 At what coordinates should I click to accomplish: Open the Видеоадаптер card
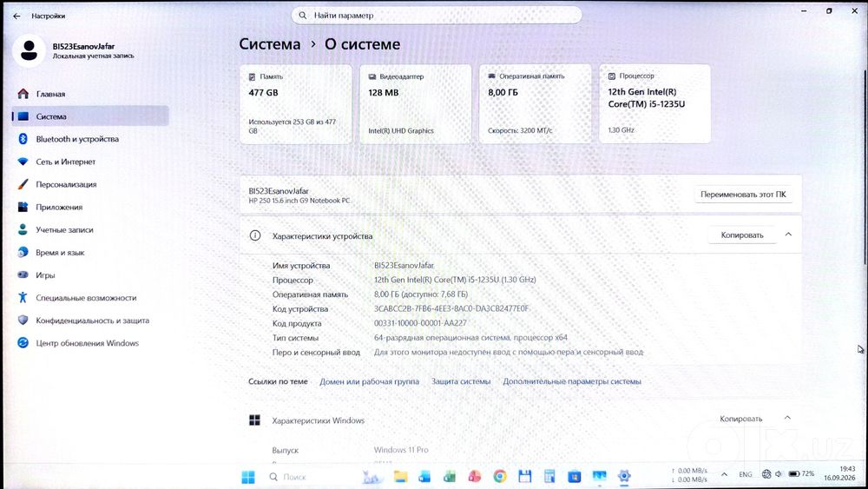click(x=416, y=104)
